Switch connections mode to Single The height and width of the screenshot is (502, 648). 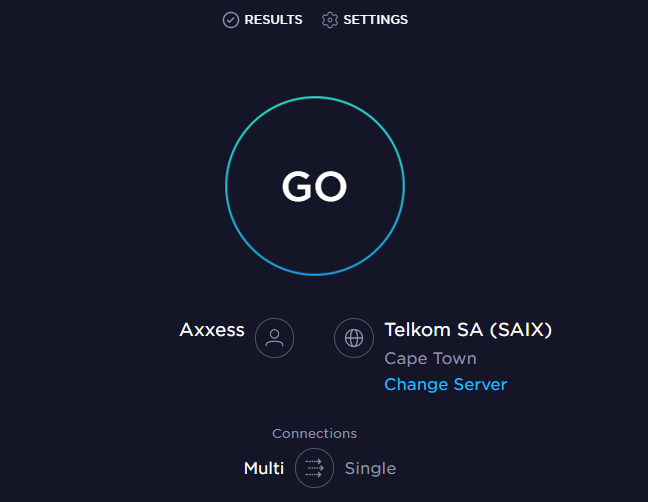[x=370, y=469]
